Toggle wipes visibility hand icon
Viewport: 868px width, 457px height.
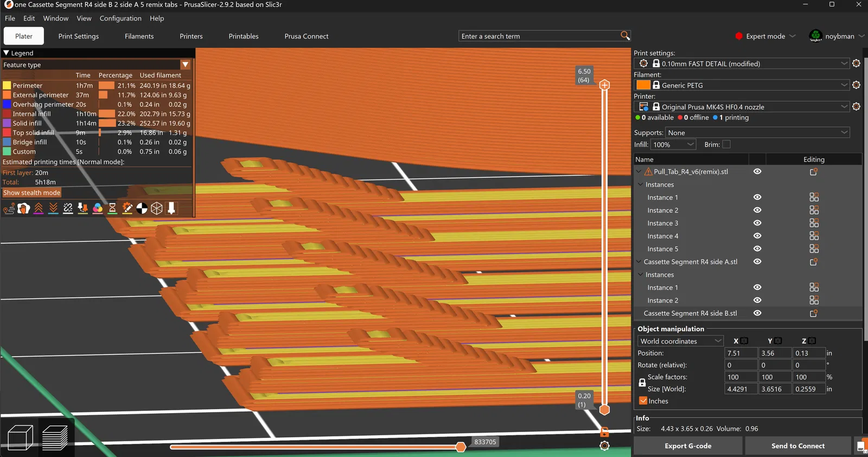point(23,208)
